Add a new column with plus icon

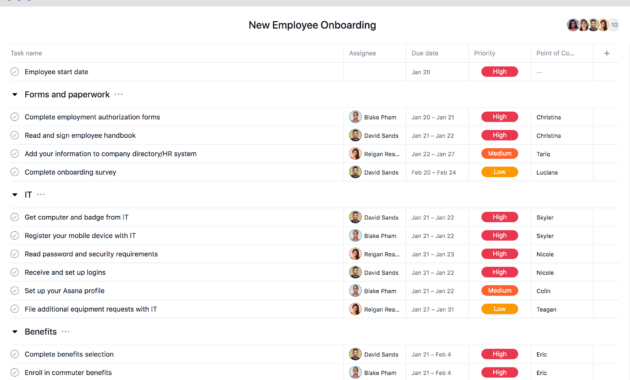click(x=607, y=53)
